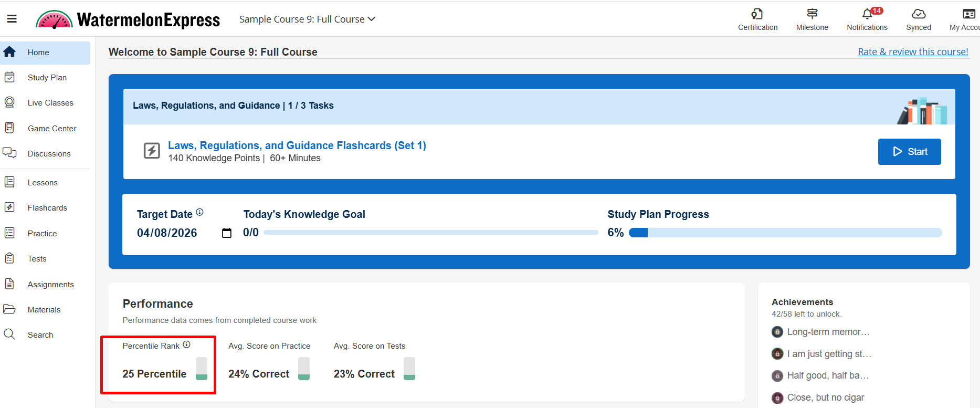The image size is (980, 408).
Task: Click the Target Date info icon
Action: (199, 212)
